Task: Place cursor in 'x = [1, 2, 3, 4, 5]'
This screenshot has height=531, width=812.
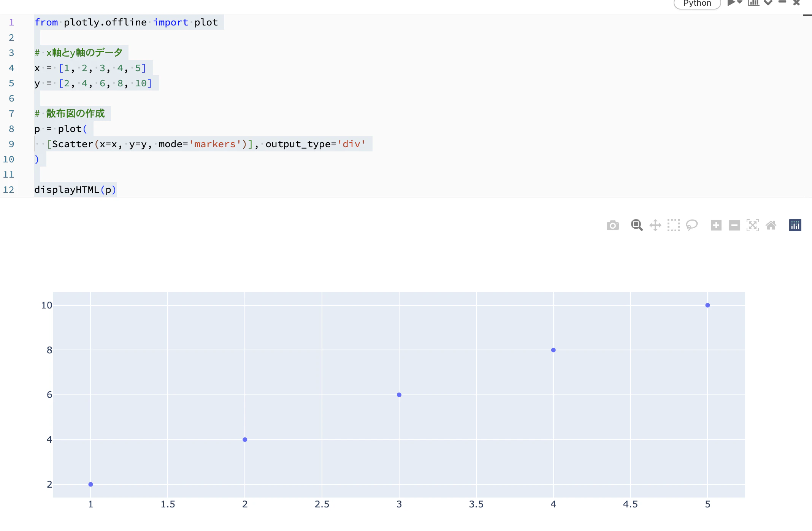Action: pyautogui.click(x=90, y=68)
